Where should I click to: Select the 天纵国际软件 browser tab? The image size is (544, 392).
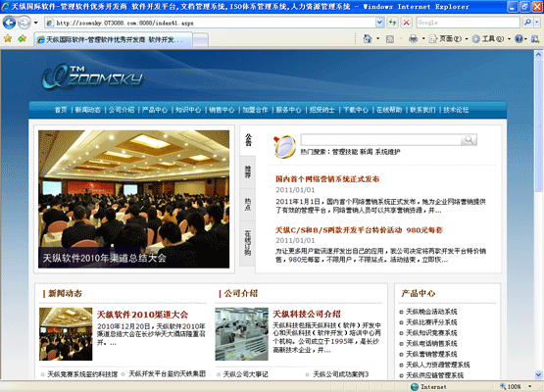point(113,39)
